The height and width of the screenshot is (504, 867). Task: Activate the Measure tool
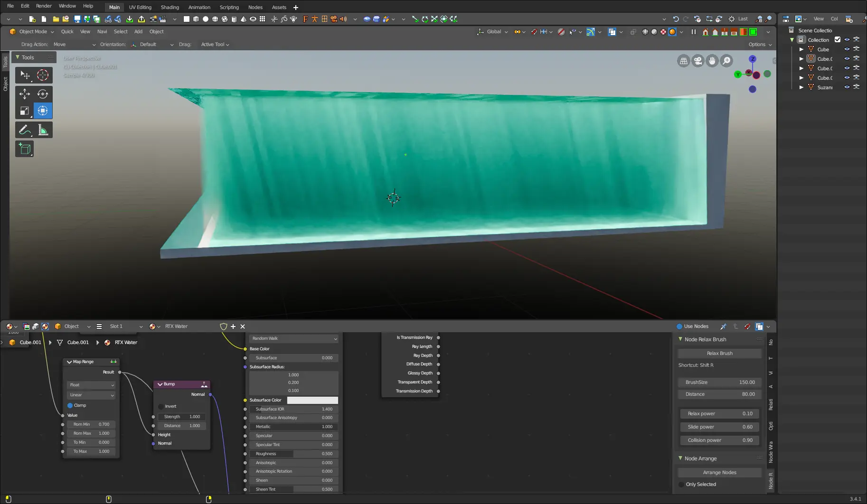43,129
